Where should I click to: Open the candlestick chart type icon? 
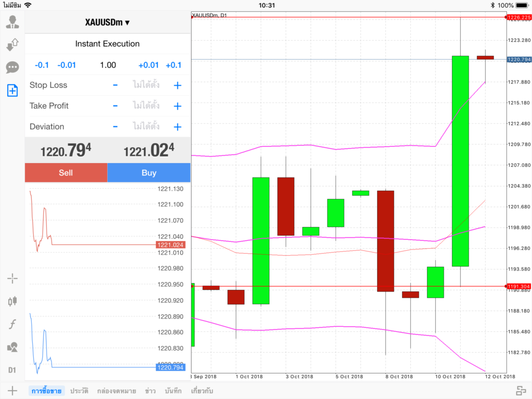(12, 301)
